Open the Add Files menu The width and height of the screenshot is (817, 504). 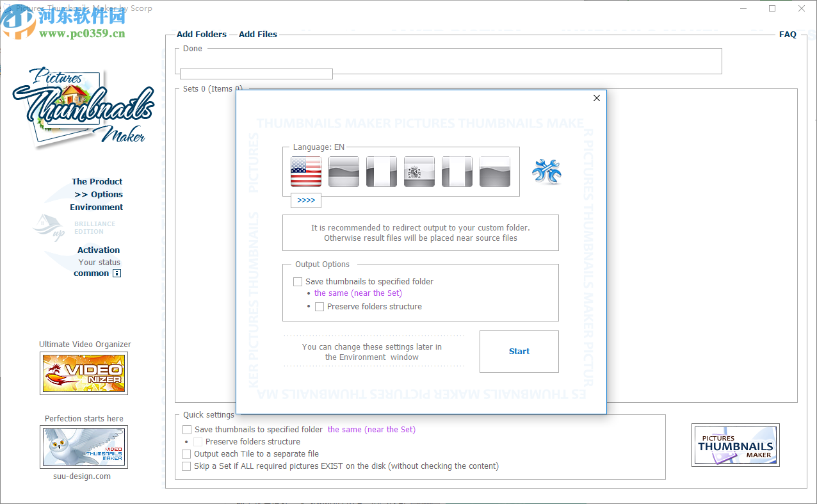[258, 35]
